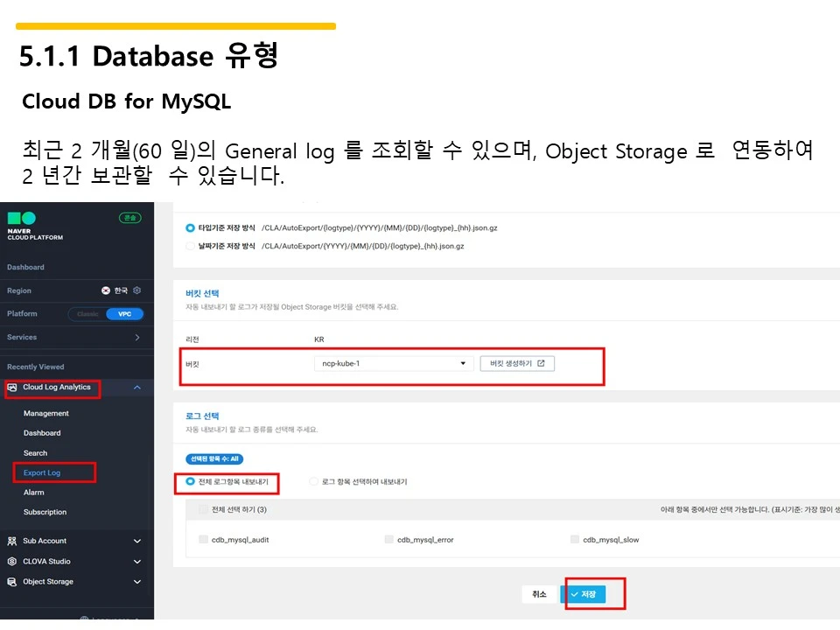The image size is (840, 630).
Task: Expand CLOVA Studio chevron
Action: [137, 562]
